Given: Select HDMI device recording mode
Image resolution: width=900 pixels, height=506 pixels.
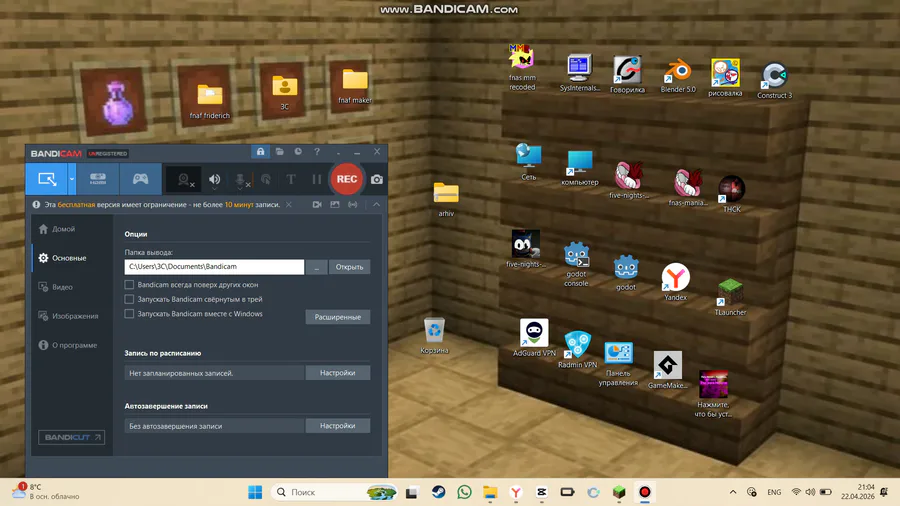Looking at the screenshot, I should (x=98, y=179).
